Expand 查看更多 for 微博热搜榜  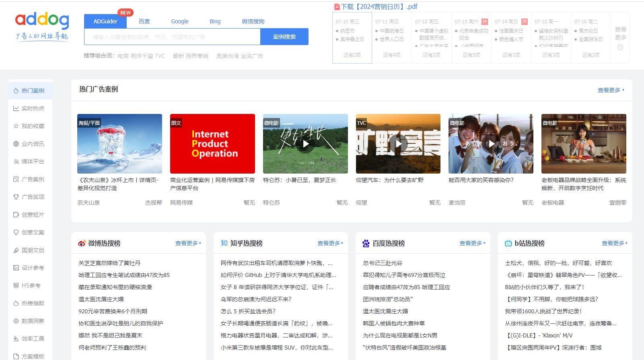coord(188,243)
